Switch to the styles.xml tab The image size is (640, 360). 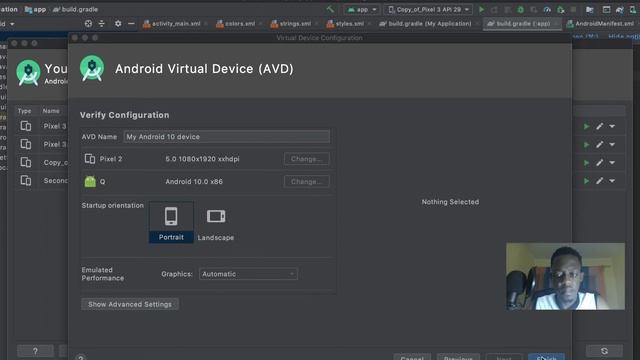click(x=346, y=24)
